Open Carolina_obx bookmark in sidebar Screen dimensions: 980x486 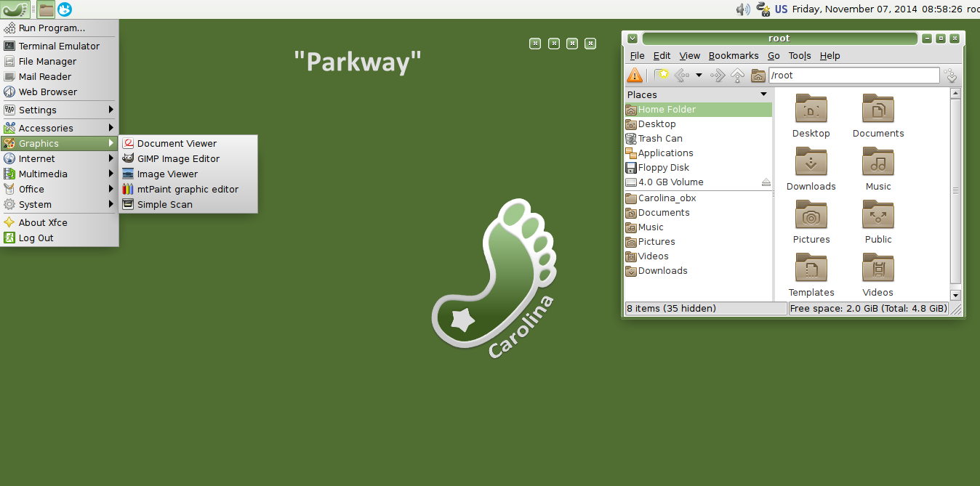[x=698, y=198]
